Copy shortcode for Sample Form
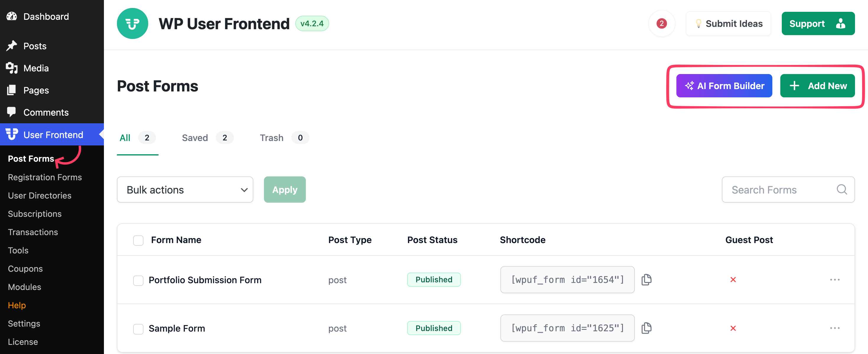This screenshot has width=868, height=354. coord(647,328)
